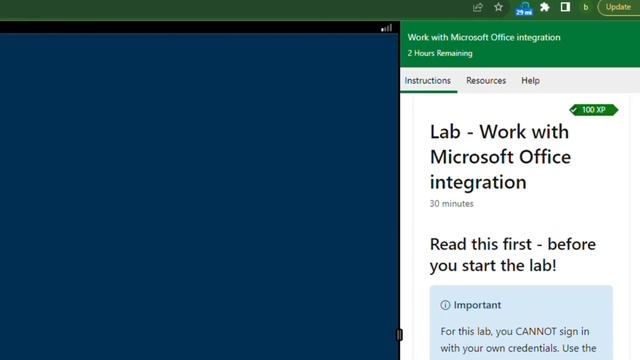640x360 pixels.
Task: Switch to the Instructions tab
Action: click(428, 80)
